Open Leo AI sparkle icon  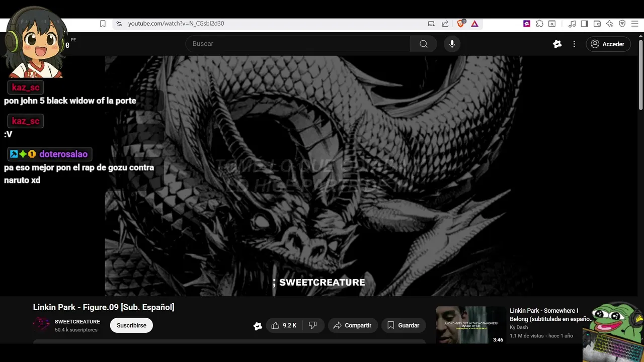pyautogui.click(x=610, y=24)
